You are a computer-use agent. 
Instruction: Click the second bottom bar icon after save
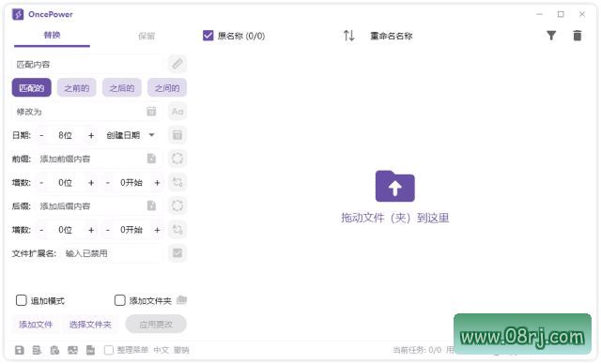click(37, 350)
